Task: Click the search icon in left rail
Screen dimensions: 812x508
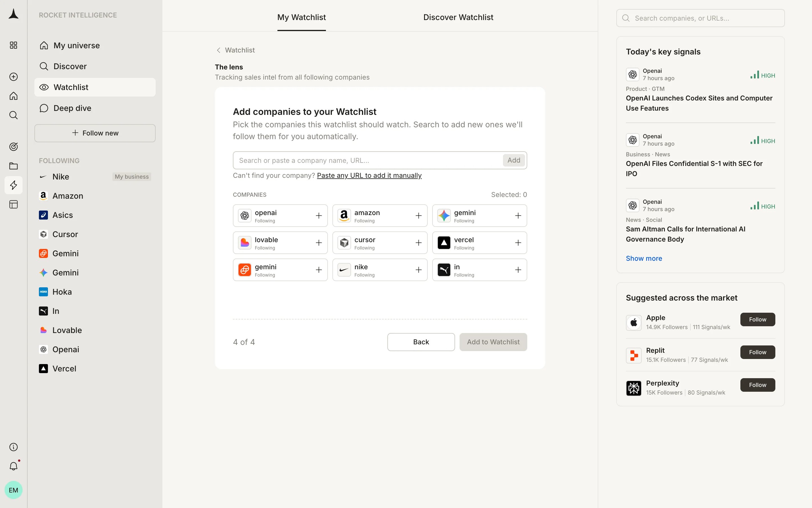Action: coord(14,115)
